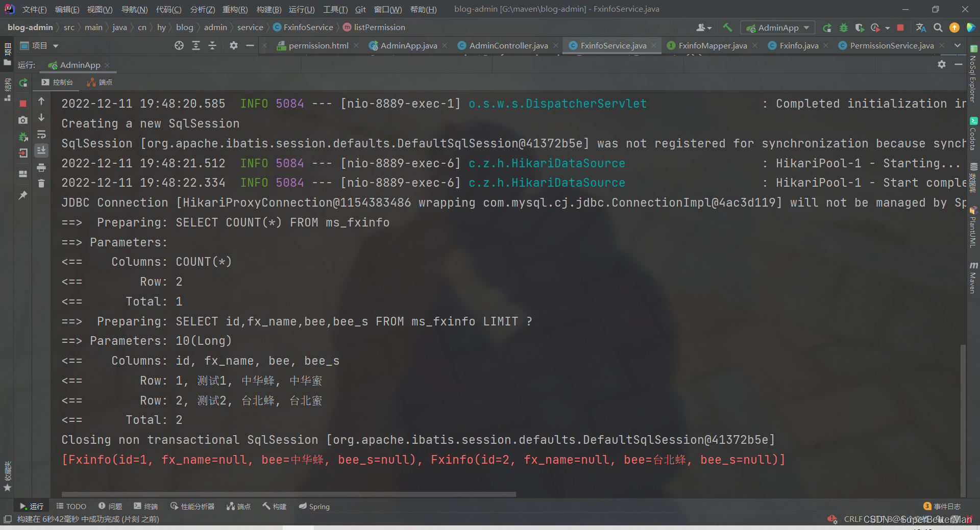Click the exit process icon in the run sidebar
The width and height of the screenshot is (980, 530).
click(23, 153)
